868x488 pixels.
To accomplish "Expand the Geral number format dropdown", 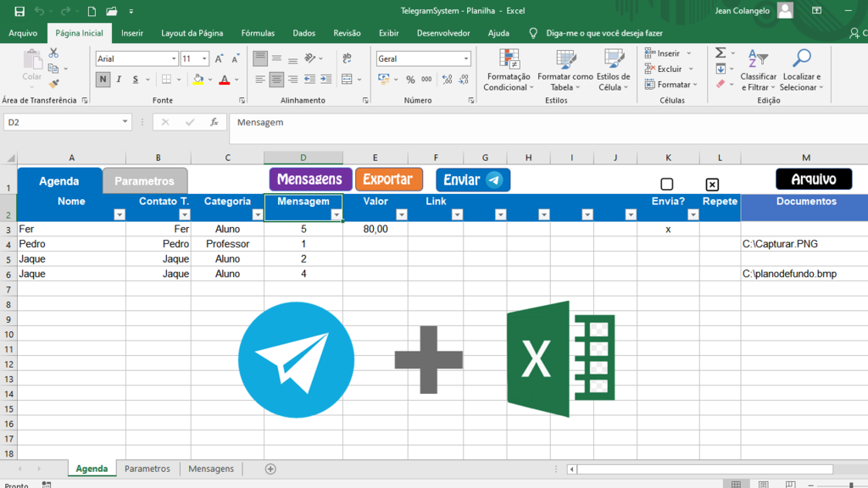I will (466, 58).
